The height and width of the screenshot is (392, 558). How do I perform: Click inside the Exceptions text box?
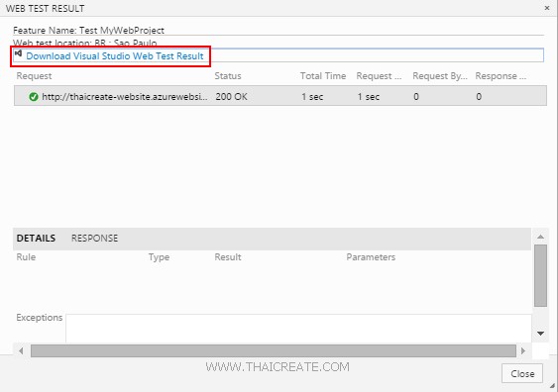tap(298, 329)
